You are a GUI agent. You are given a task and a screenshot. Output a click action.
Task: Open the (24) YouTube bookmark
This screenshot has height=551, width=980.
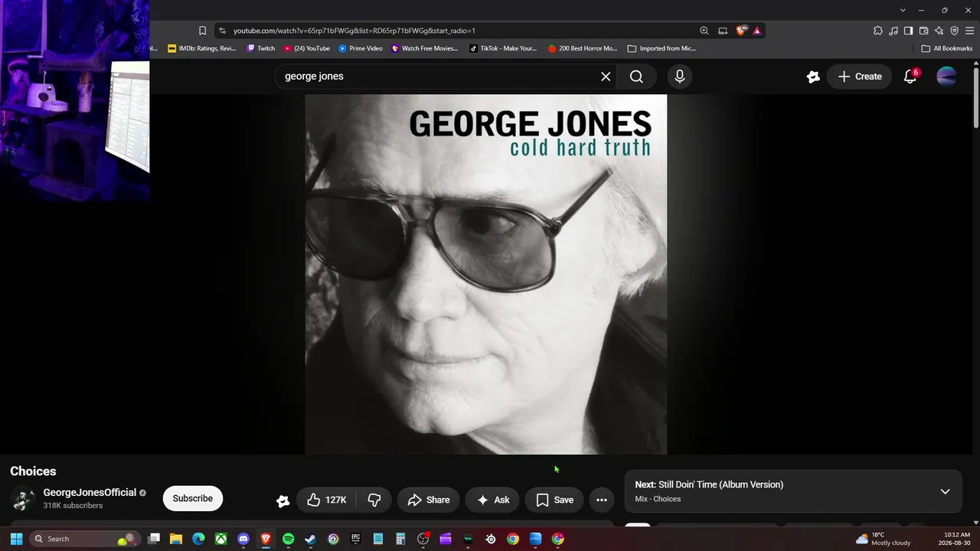tap(307, 48)
